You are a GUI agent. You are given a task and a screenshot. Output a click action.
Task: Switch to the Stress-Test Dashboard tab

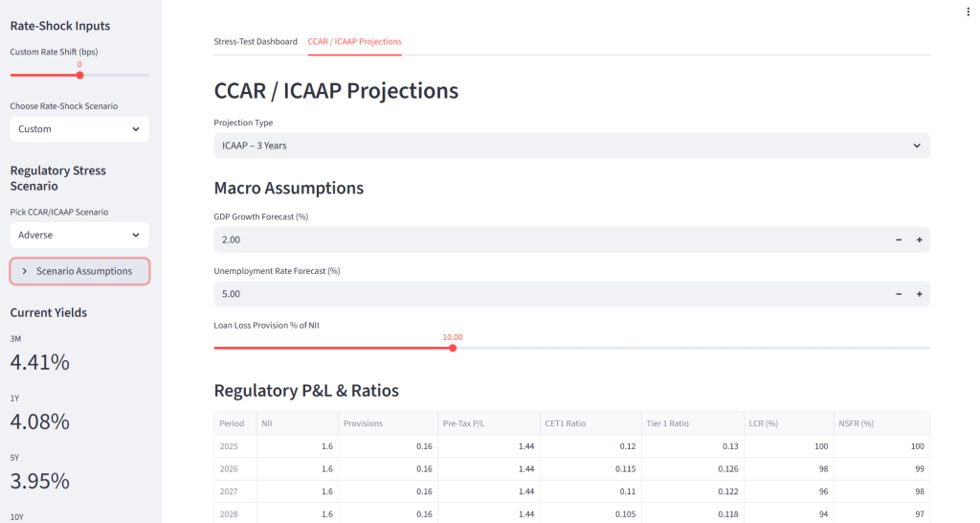click(256, 42)
